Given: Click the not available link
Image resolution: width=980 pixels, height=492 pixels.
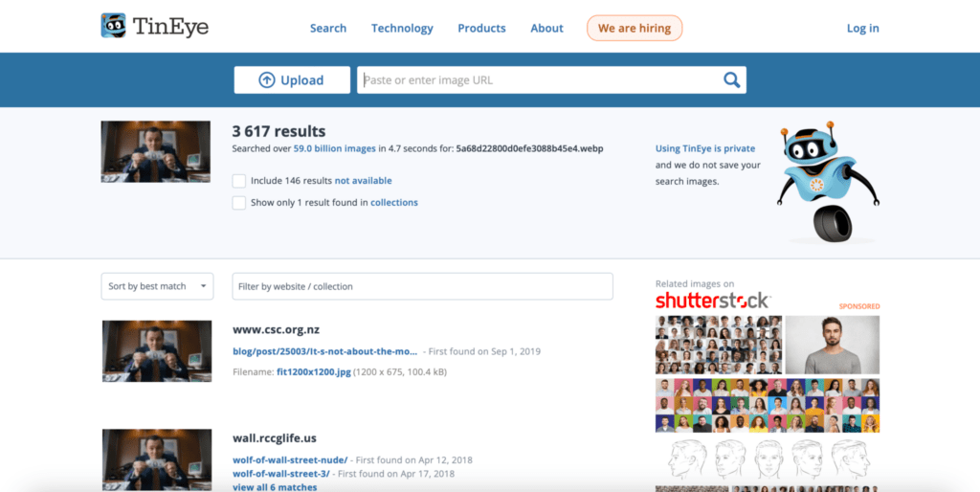Looking at the screenshot, I should point(363,181).
